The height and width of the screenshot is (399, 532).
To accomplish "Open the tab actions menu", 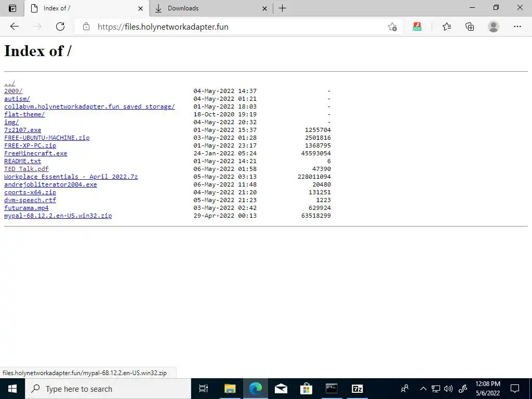I will click(x=12, y=8).
